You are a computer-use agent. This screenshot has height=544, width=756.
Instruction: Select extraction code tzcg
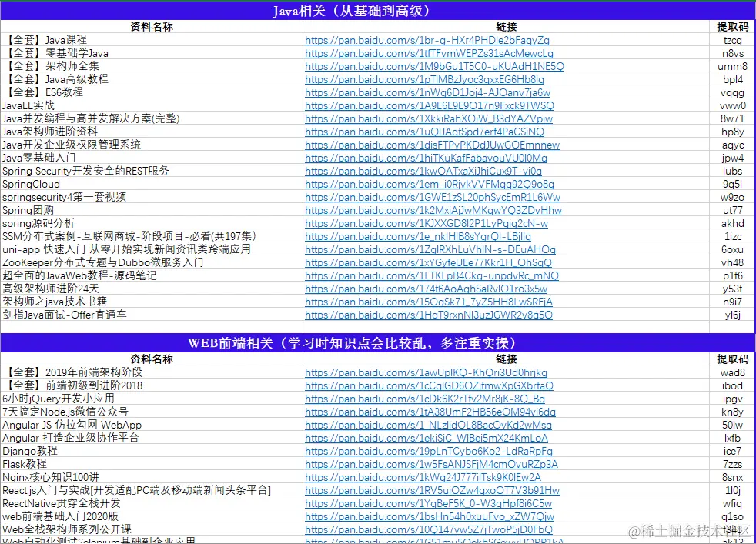[732, 41]
